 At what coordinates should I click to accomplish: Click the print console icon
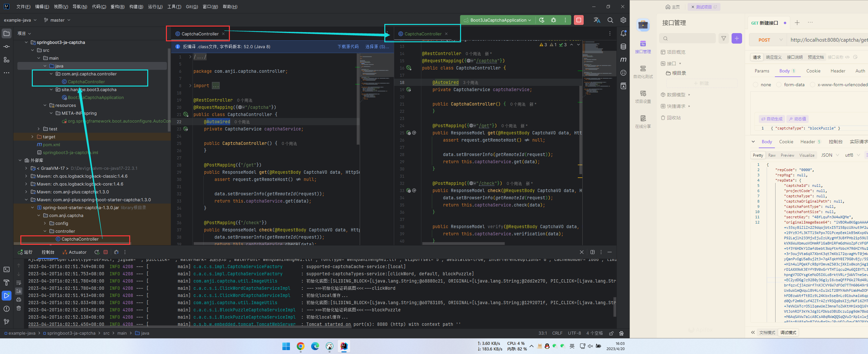pyautogui.click(x=19, y=300)
